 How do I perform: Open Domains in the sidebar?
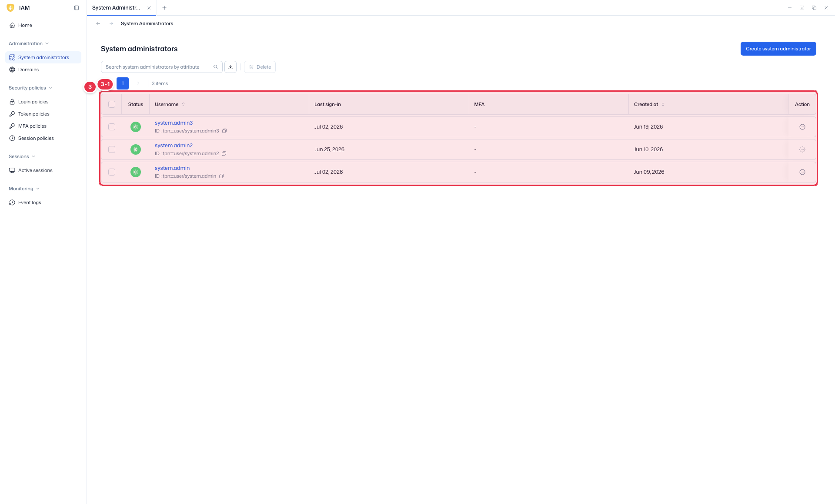43,70
